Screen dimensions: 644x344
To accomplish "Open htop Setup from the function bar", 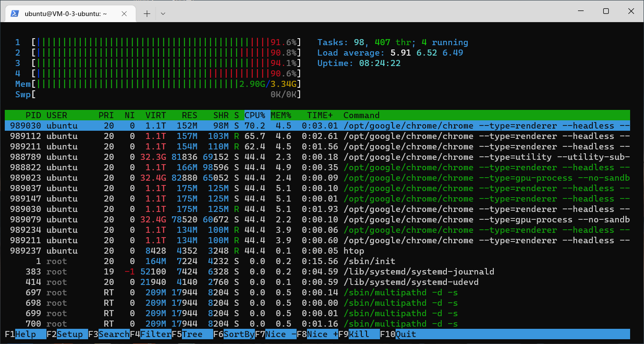I will (x=67, y=334).
